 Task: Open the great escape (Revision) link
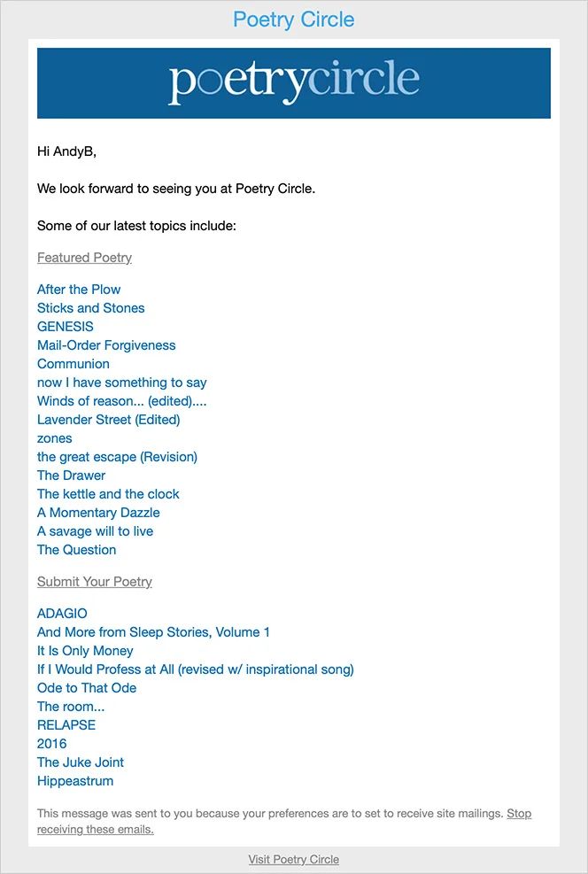(x=117, y=457)
